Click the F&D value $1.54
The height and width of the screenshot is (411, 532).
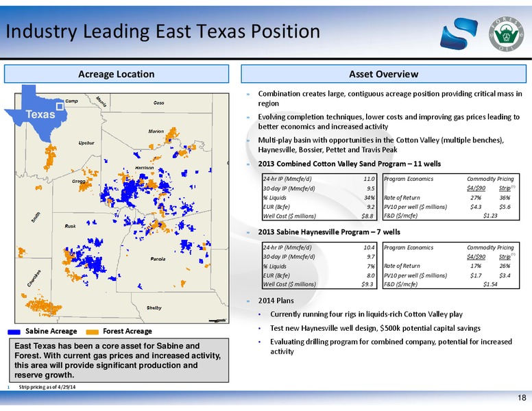click(490, 284)
